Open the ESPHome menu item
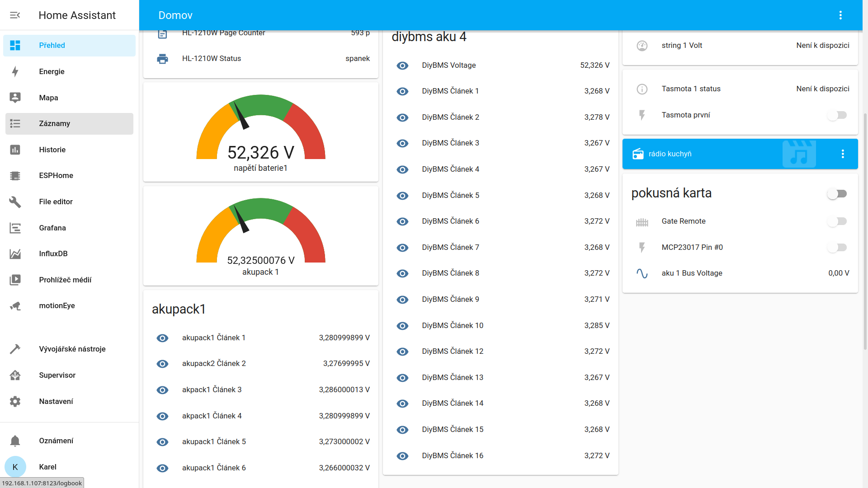 coord(69,176)
